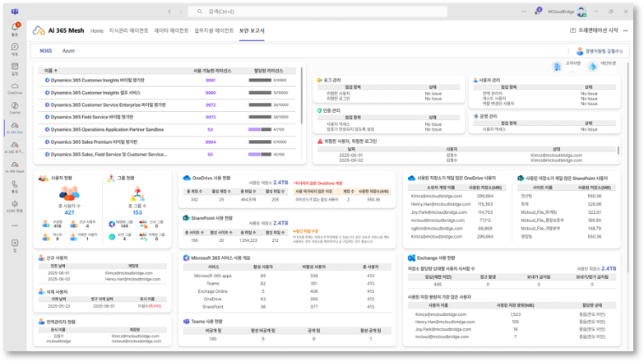Viewport: 644px width, 362px height.
Task: Click Microsoft 365 service usage icon
Action: [186, 258]
